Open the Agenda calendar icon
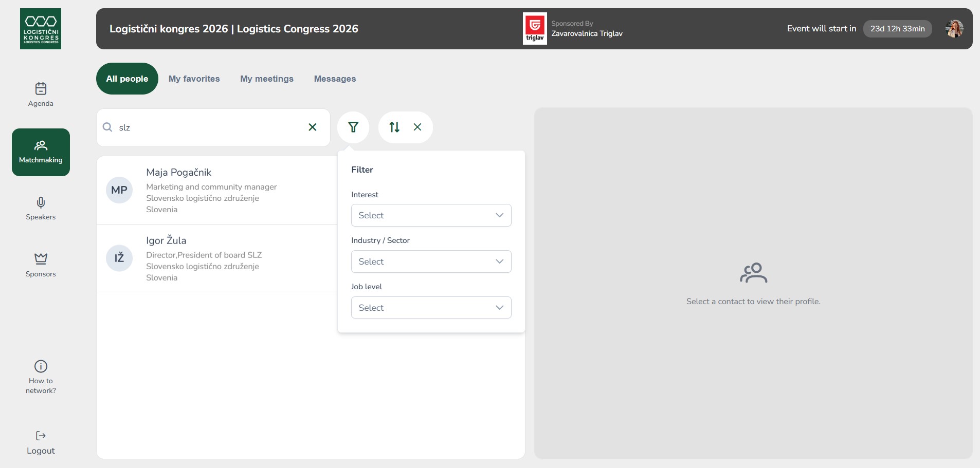The width and height of the screenshot is (980, 468). (x=41, y=89)
